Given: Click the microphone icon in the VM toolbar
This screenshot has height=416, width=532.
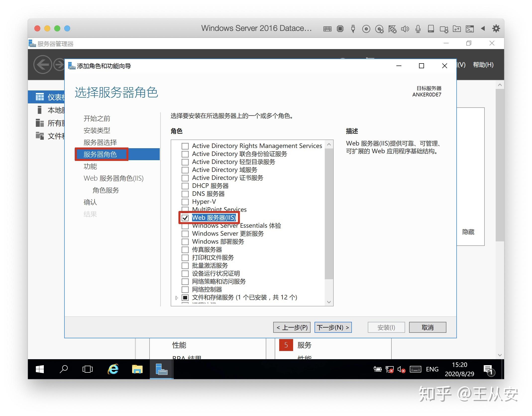Looking at the screenshot, I should click(x=418, y=29).
